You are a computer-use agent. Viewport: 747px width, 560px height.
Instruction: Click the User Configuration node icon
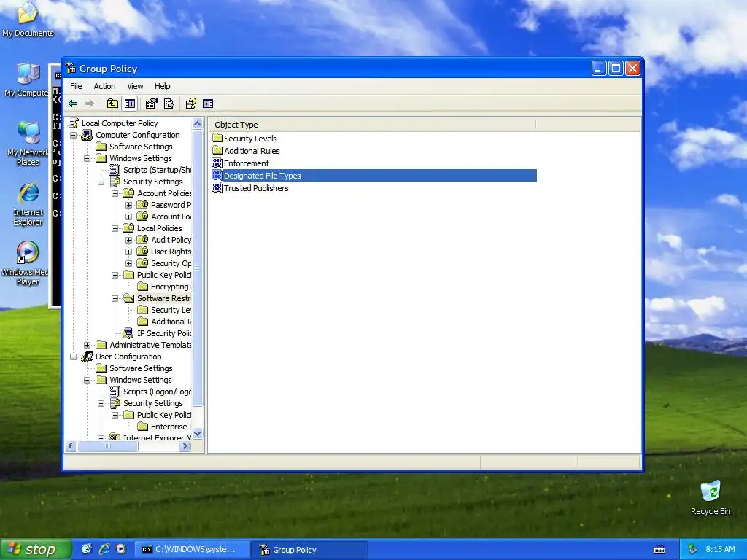pos(87,356)
